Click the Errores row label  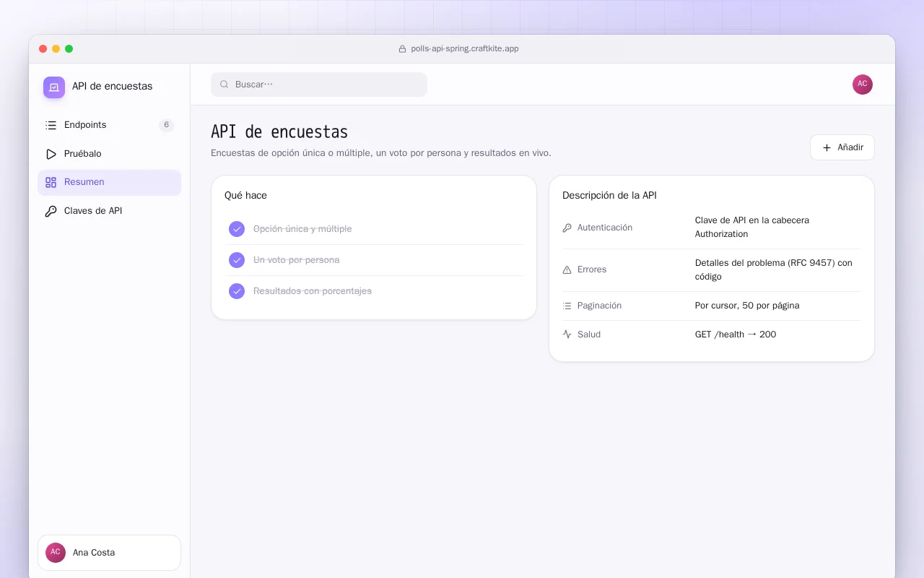coord(592,269)
